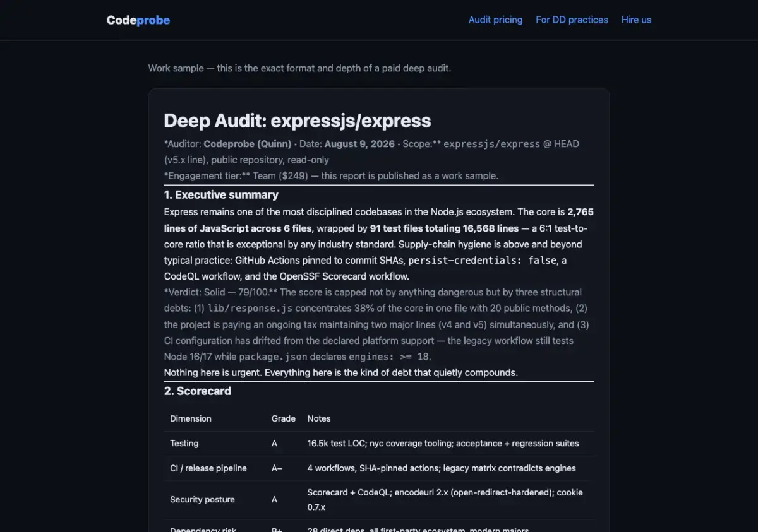
Task: Select the 2. Scorecard heading
Action: (198, 391)
